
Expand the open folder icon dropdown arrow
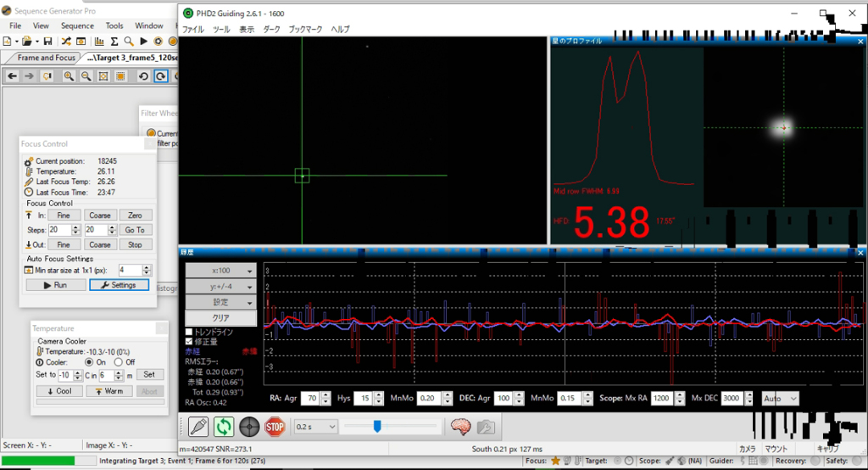(x=36, y=42)
